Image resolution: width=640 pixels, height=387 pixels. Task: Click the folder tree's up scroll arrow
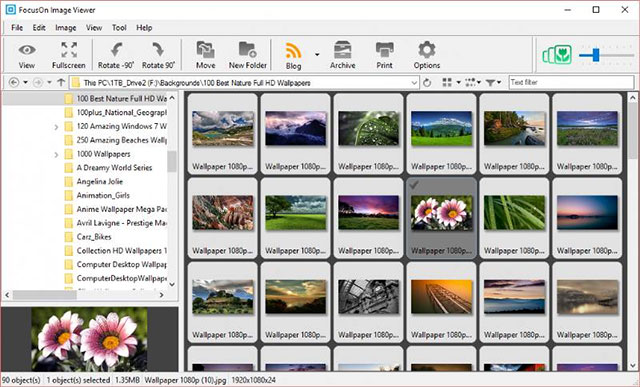coord(172,98)
